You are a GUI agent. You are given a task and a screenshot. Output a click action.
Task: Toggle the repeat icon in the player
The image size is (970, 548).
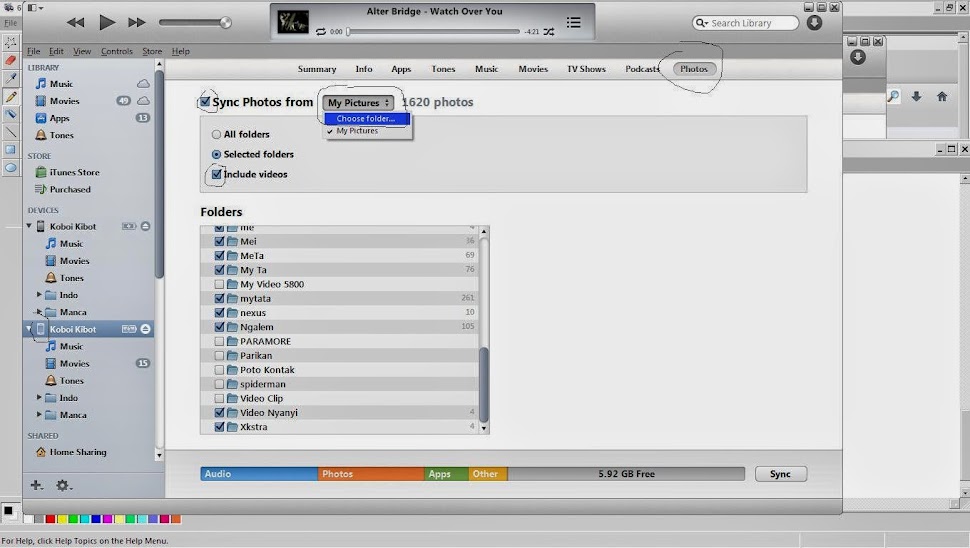point(320,32)
